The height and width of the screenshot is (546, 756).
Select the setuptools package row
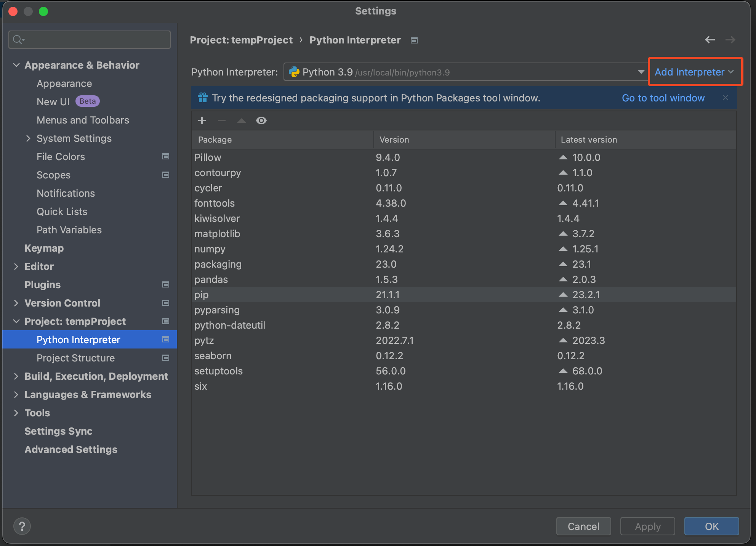click(x=464, y=371)
